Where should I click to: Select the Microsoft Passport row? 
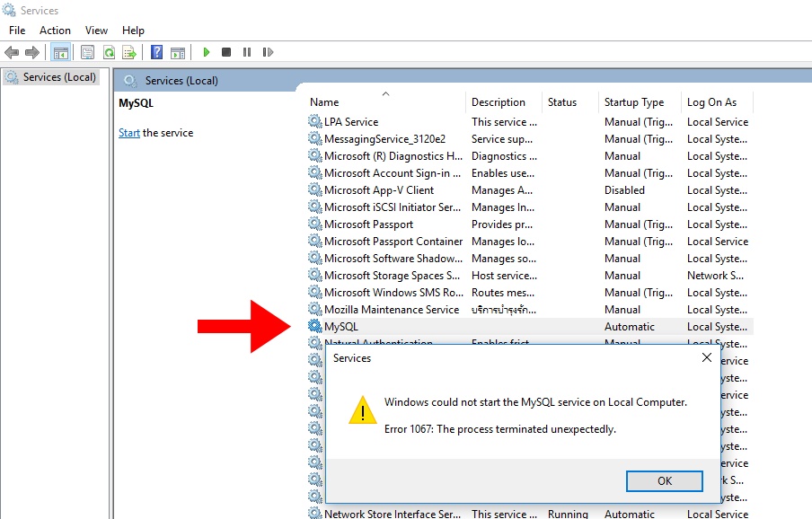coord(530,224)
